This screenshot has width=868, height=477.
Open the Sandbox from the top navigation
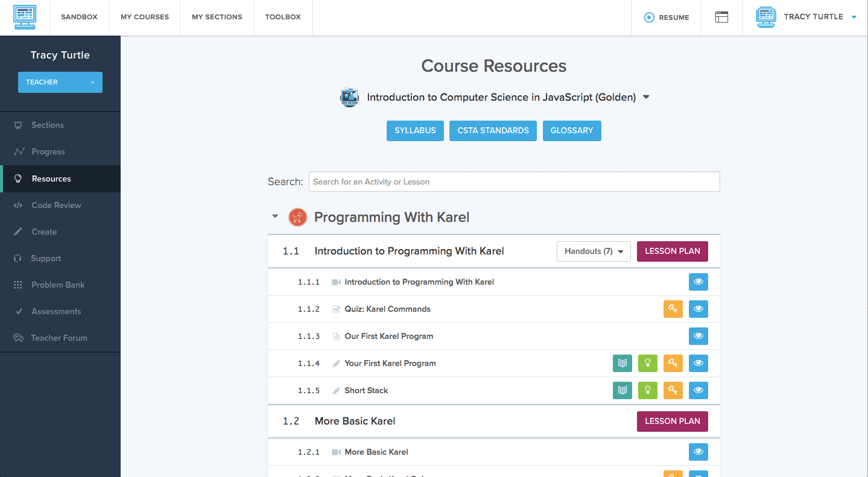(79, 17)
